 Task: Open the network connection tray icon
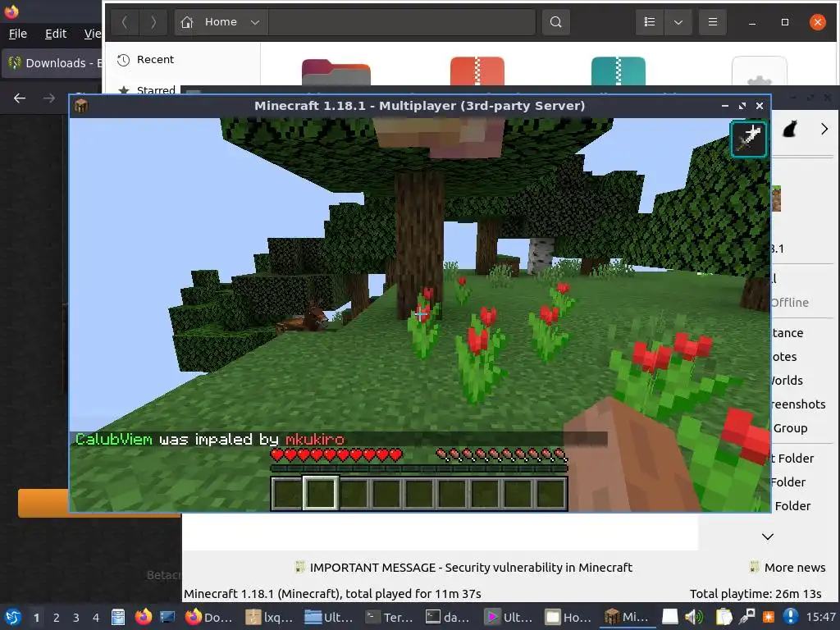[746, 617]
